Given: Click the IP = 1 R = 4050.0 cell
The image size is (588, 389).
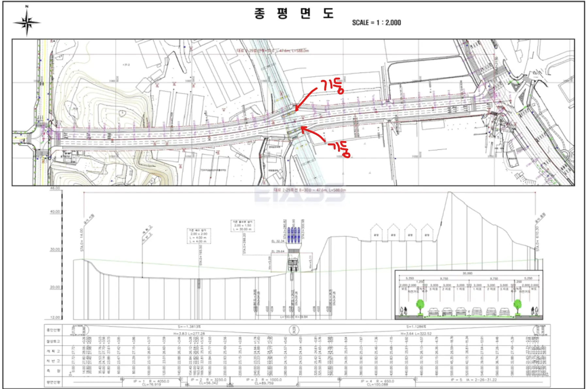Looking at the screenshot, I should (151, 382).
